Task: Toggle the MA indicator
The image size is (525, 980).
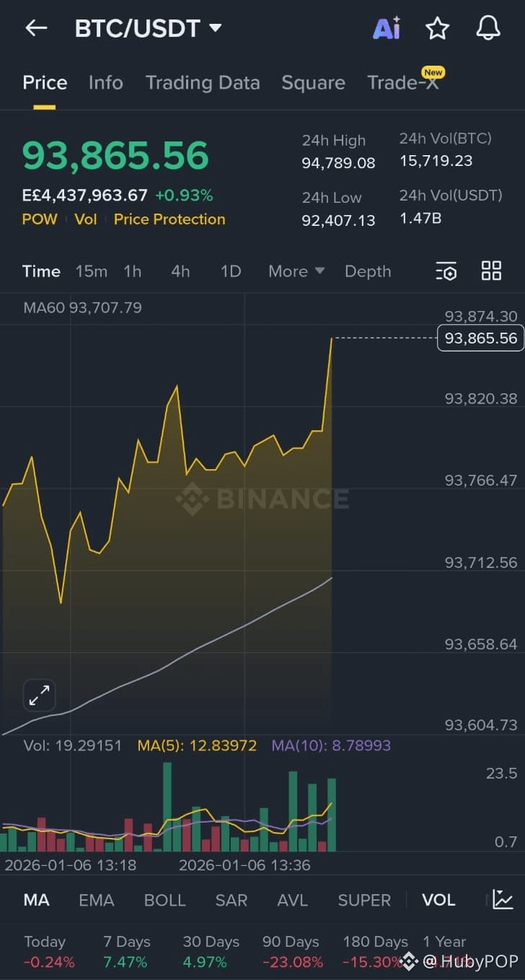Action: pos(36,900)
